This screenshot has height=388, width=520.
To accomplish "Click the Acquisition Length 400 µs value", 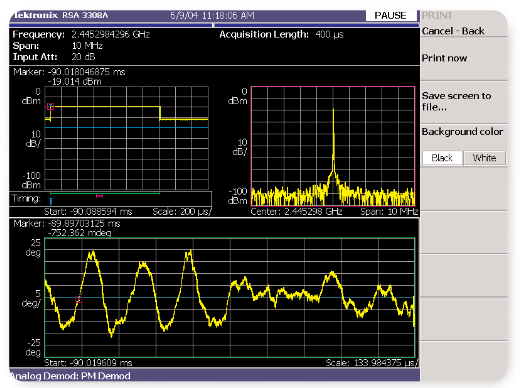I will (329, 34).
